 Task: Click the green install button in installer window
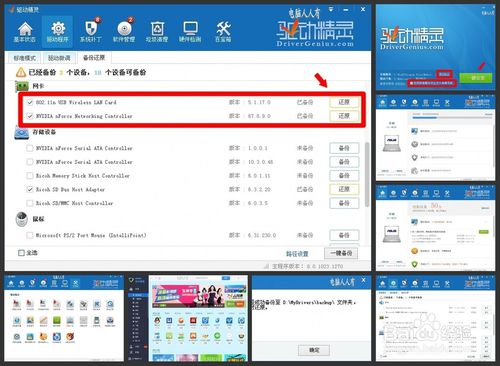pyautogui.click(x=477, y=78)
